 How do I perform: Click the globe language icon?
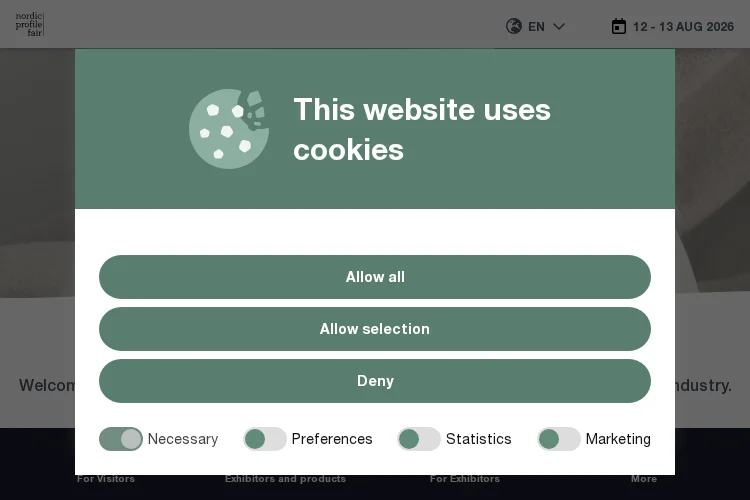514,26
